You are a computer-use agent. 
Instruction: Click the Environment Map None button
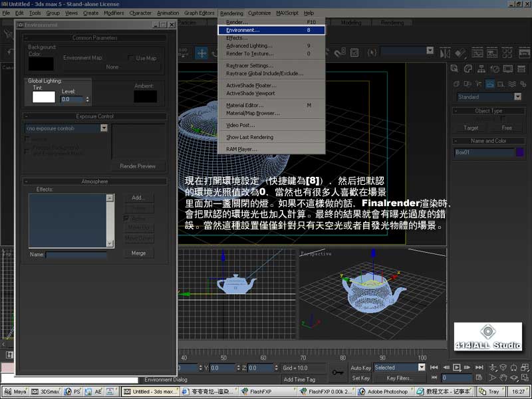(x=112, y=67)
